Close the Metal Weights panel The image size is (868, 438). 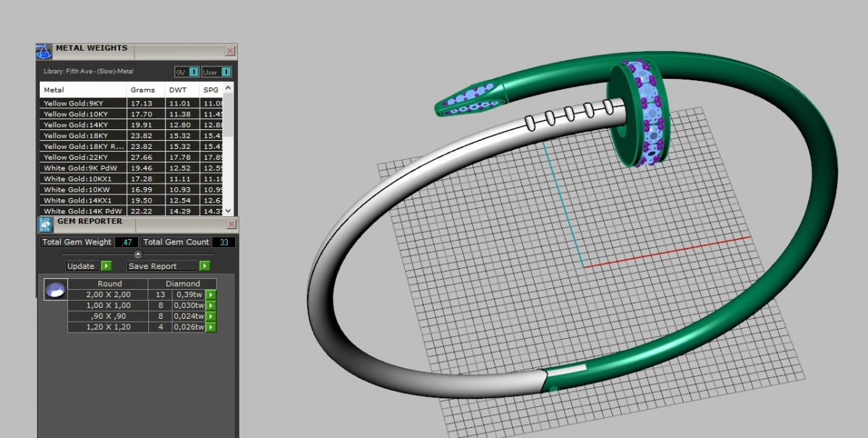pyautogui.click(x=230, y=51)
